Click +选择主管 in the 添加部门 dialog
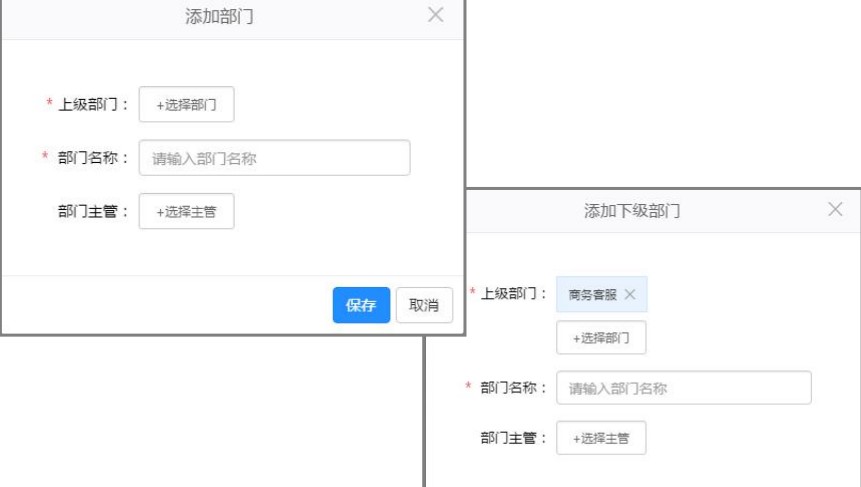Image resolution: width=861 pixels, height=487 pixels. (x=187, y=211)
